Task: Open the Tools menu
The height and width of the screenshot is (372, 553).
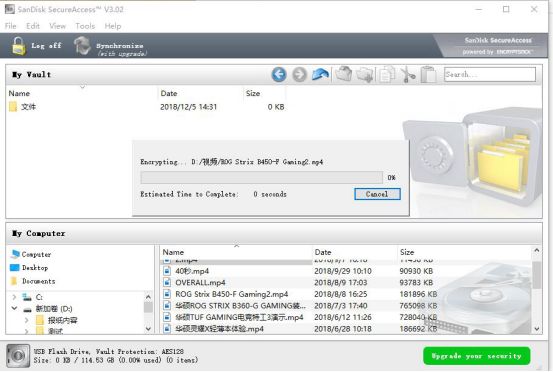Action: click(x=85, y=26)
